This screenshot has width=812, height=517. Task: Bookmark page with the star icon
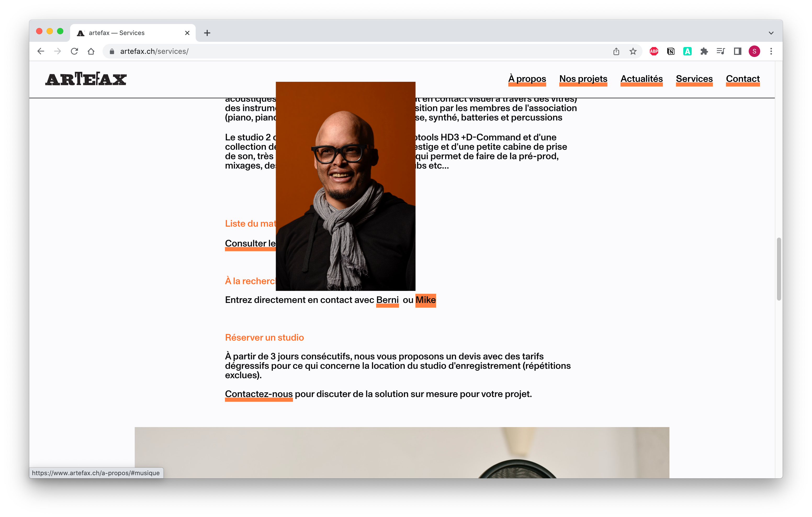(633, 51)
